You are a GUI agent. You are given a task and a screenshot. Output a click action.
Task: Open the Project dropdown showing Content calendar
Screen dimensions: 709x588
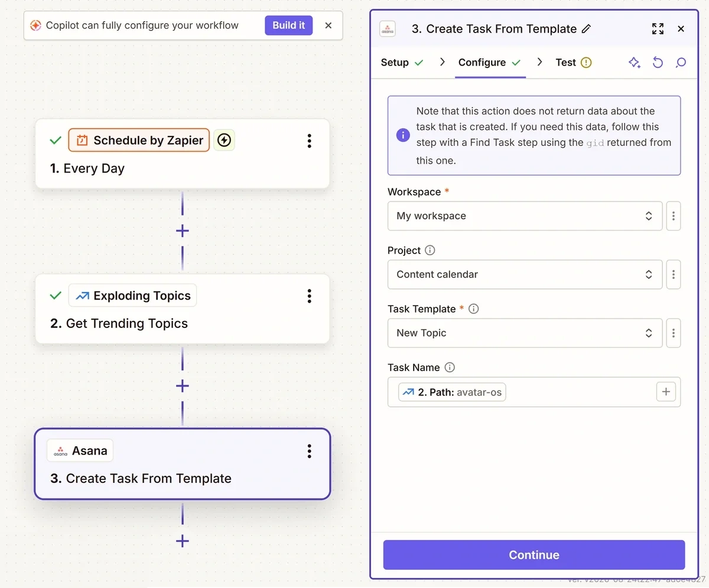(525, 274)
